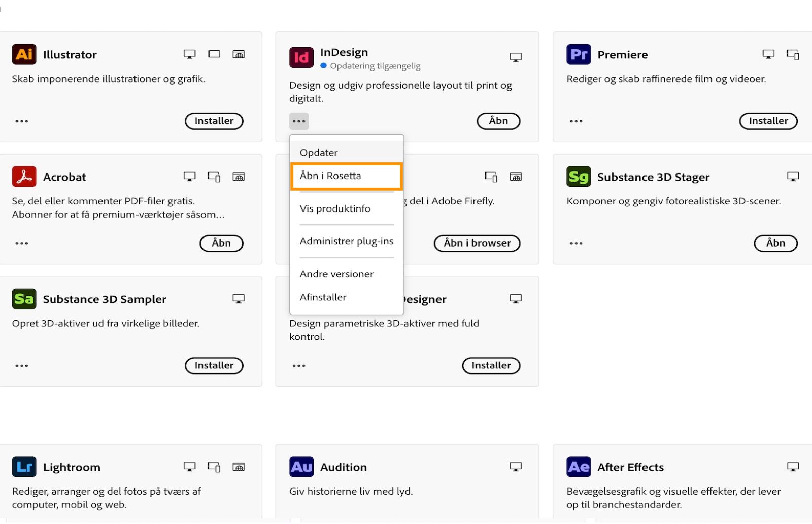Viewport: 812px width, 524px height.
Task: Click Illustrator's desktop platform icon
Action: [x=189, y=54]
